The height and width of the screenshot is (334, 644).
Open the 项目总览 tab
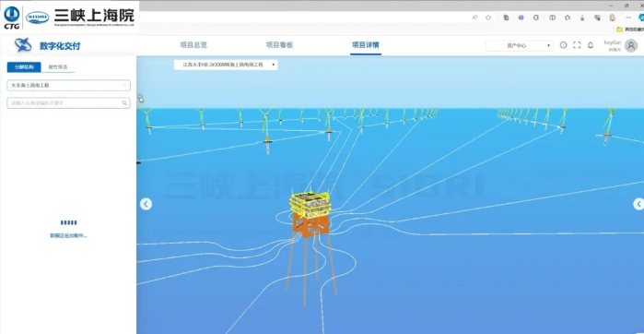coord(193,45)
